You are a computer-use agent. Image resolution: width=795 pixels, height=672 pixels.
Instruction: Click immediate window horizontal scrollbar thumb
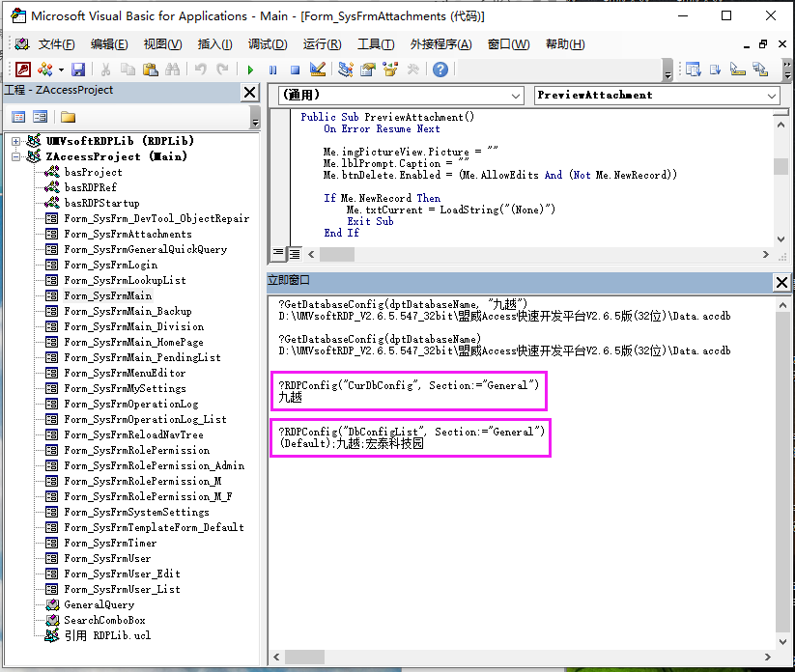coord(304,658)
